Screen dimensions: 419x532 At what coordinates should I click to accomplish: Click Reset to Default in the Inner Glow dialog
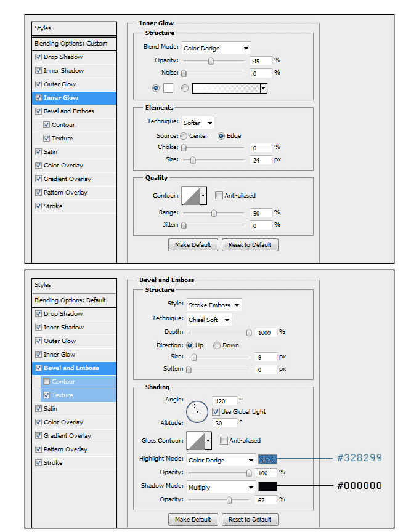click(x=250, y=245)
